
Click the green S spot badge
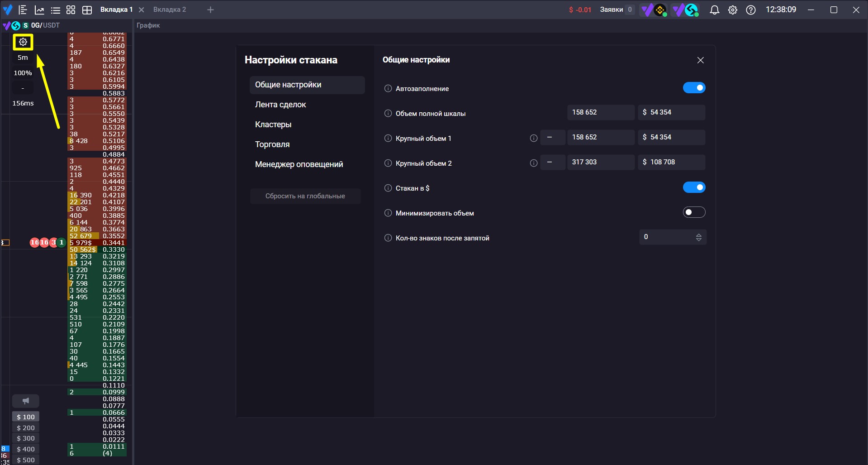[25, 25]
